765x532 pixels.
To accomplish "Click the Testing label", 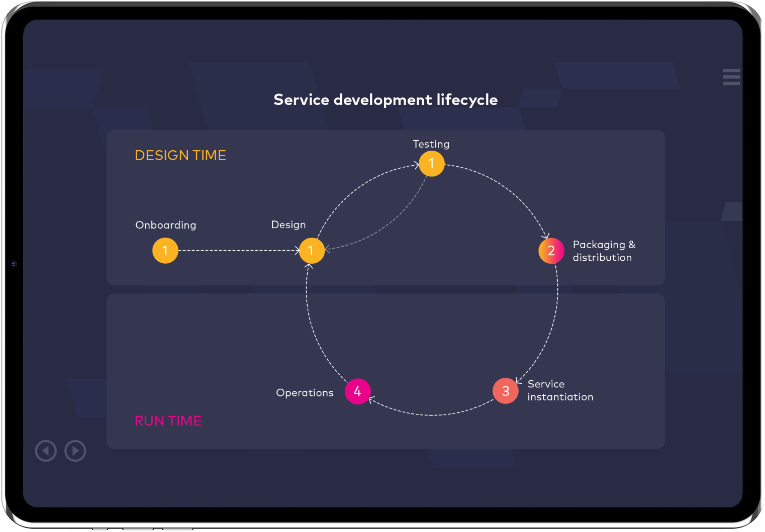I will (x=431, y=144).
